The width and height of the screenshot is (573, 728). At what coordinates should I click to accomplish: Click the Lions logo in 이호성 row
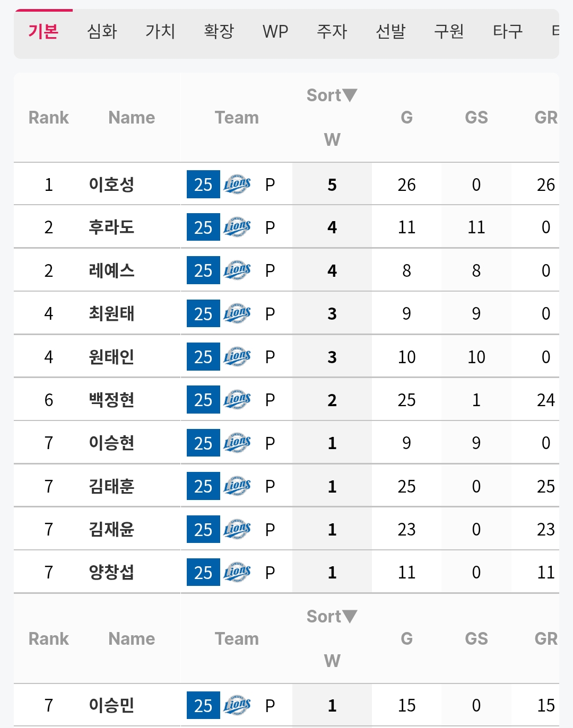click(x=237, y=185)
